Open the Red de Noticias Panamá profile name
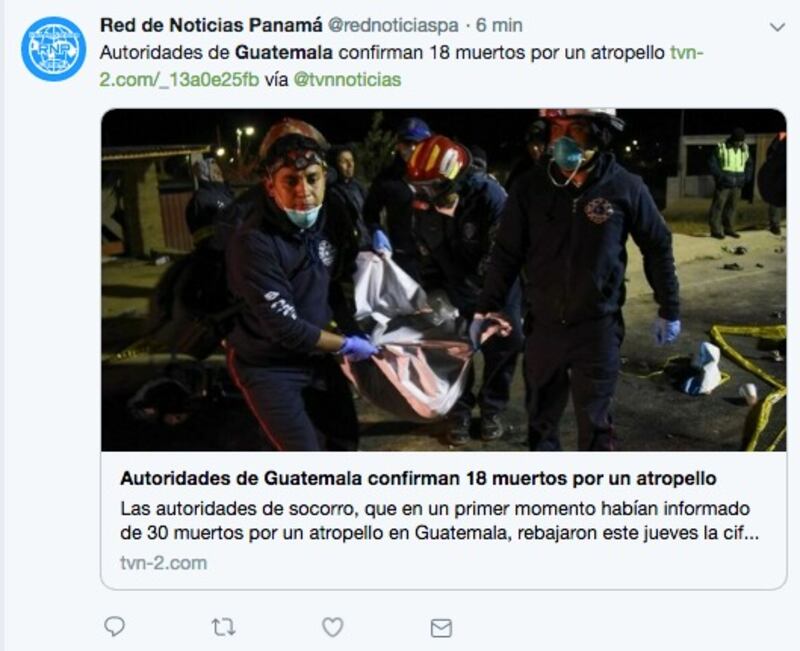The image size is (800, 651). 211,25
